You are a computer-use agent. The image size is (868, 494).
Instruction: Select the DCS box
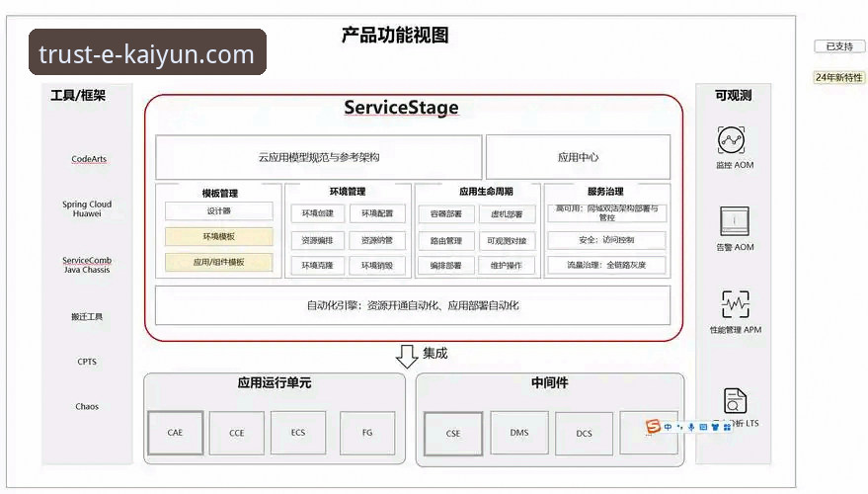click(x=584, y=434)
